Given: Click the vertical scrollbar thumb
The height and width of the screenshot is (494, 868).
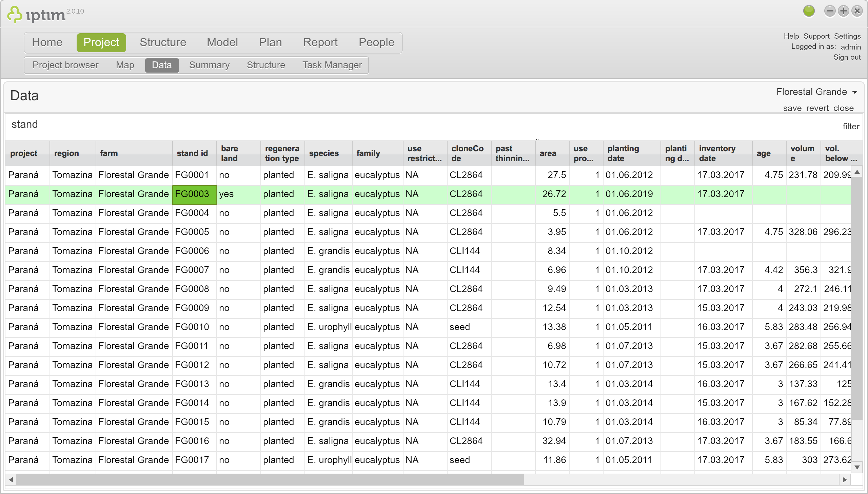Looking at the screenshot, I should [857, 299].
